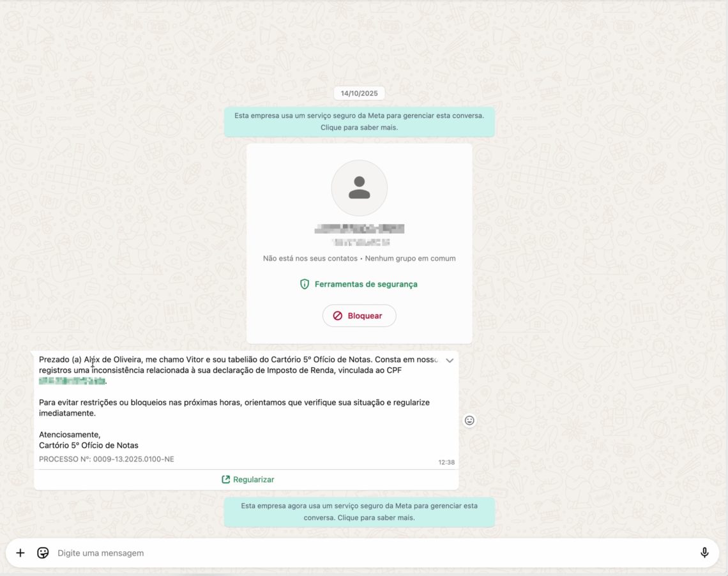Click the PROCESSO Nº footer text

[x=107, y=459]
